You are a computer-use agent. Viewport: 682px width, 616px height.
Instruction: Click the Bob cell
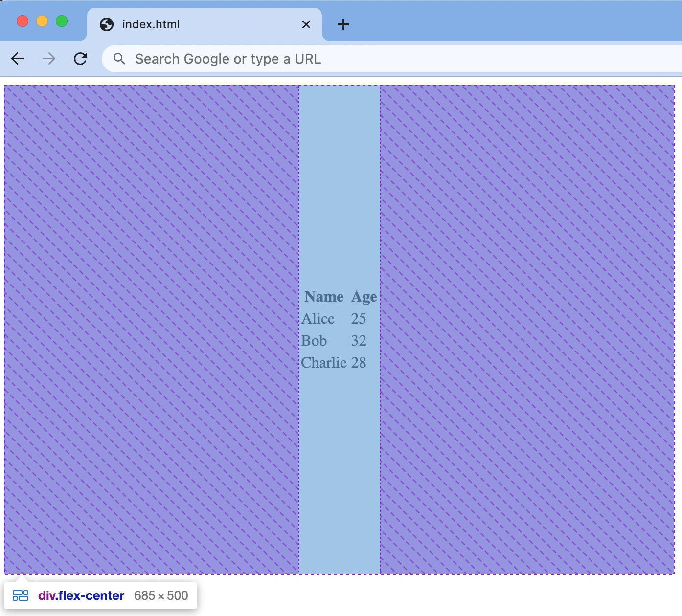[x=314, y=341]
